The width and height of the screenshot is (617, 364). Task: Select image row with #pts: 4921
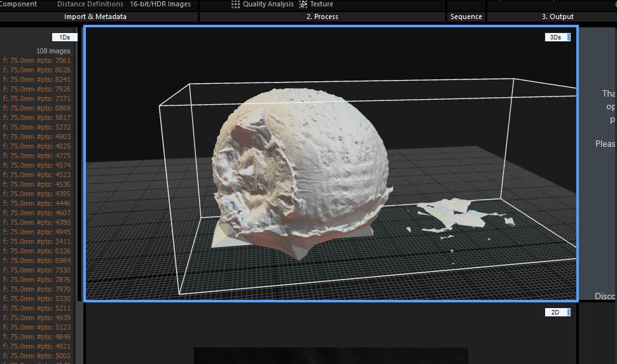pyautogui.click(x=37, y=346)
